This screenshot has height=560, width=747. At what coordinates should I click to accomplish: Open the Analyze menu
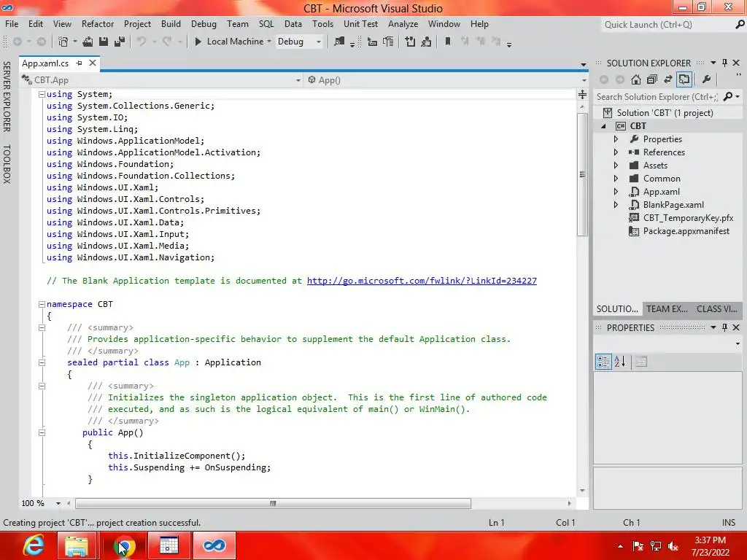click(403, 24)
